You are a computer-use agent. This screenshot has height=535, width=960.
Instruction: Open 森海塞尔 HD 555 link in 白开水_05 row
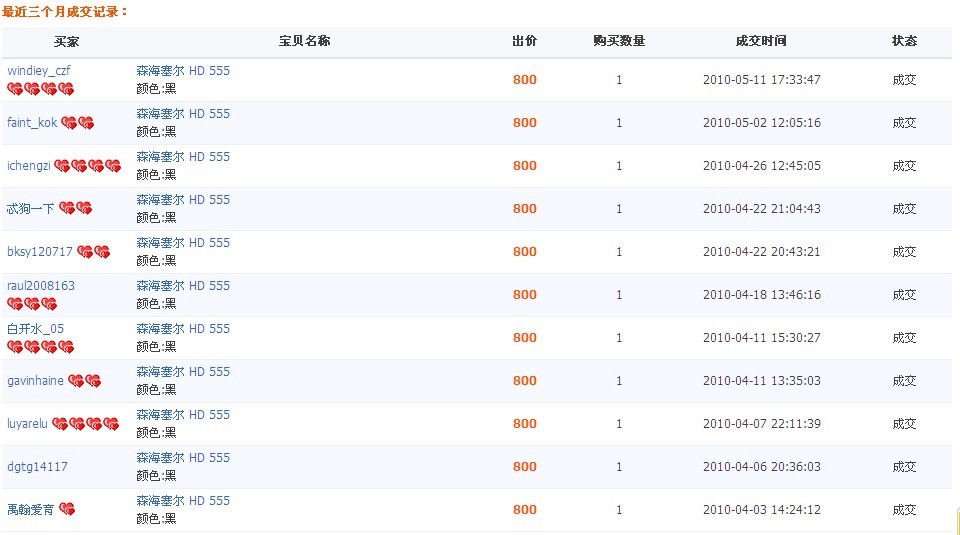(183, 329)
